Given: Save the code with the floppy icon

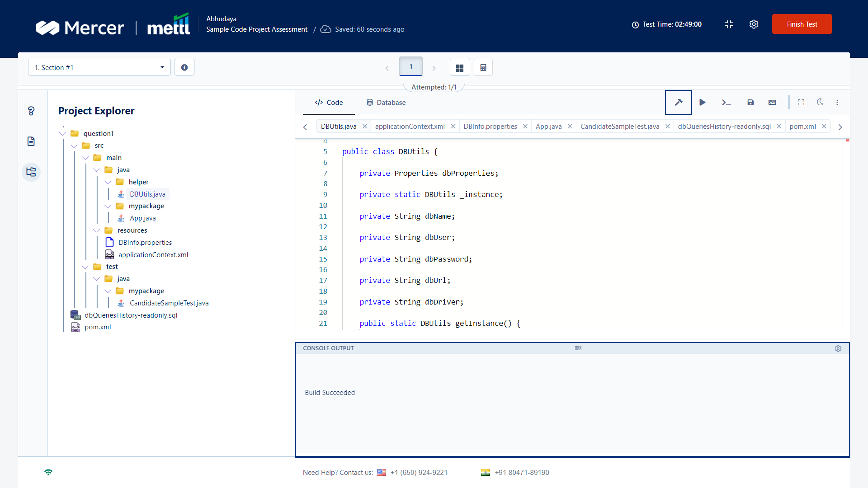Looking at the screenshot, I should pyautogui.click(x=750, y=102).
